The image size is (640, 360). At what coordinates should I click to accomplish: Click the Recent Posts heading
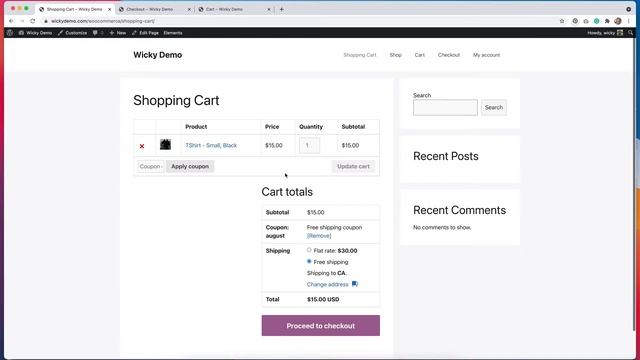(446, 156)
